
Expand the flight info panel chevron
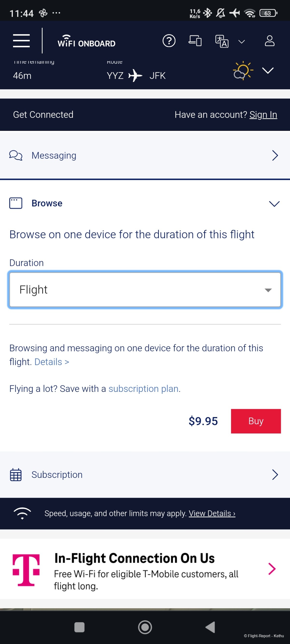tap(268, 71)
